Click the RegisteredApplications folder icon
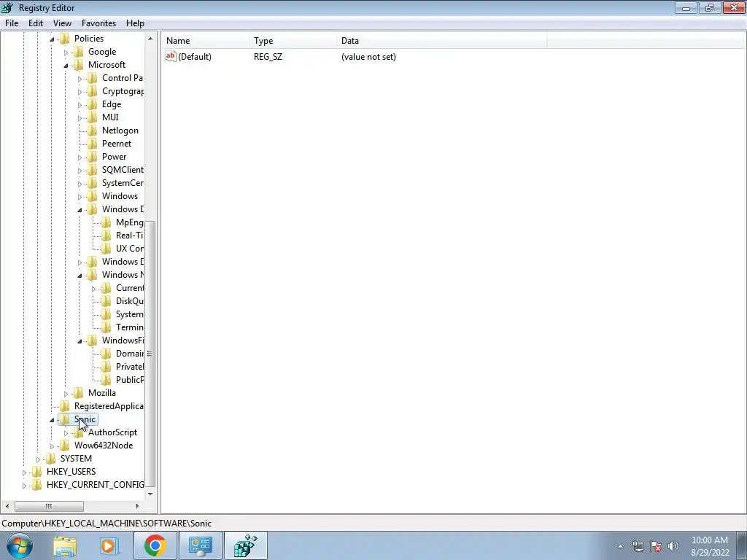747x560 pixels. coord(65,406)
